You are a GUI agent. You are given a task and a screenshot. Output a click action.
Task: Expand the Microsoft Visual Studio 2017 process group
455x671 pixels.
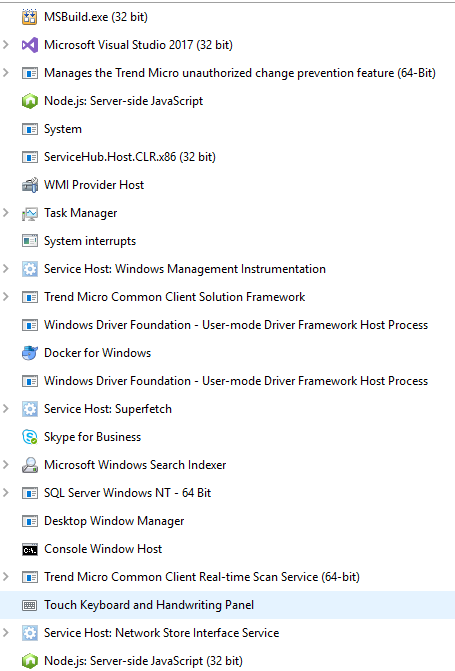click(6, 45)
